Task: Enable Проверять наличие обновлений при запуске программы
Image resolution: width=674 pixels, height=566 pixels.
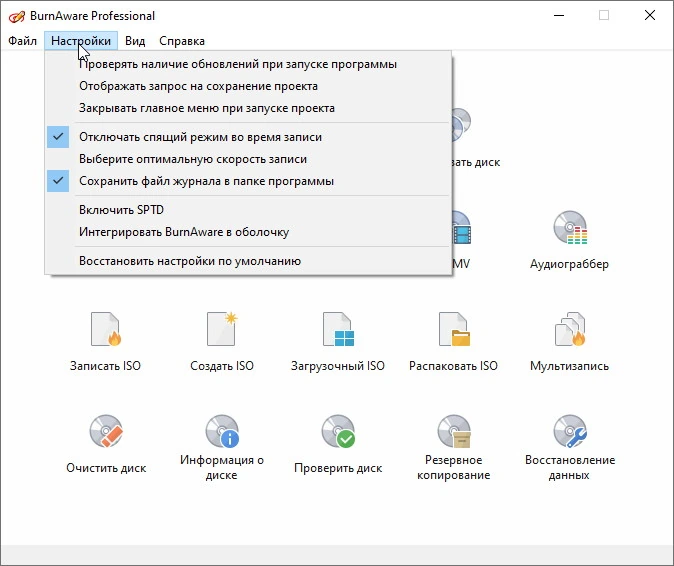Action: click(x=248, y=64)
